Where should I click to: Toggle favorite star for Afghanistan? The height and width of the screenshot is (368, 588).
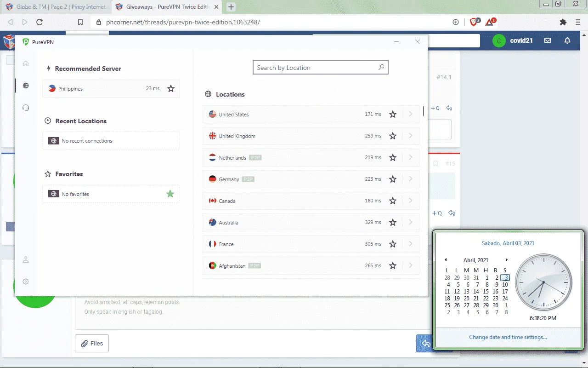click(x=393, y=265)
